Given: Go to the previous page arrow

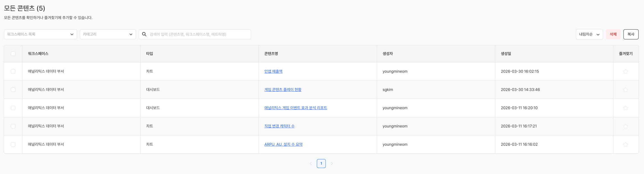Looking at the screenshot, I should pos(311,164).
